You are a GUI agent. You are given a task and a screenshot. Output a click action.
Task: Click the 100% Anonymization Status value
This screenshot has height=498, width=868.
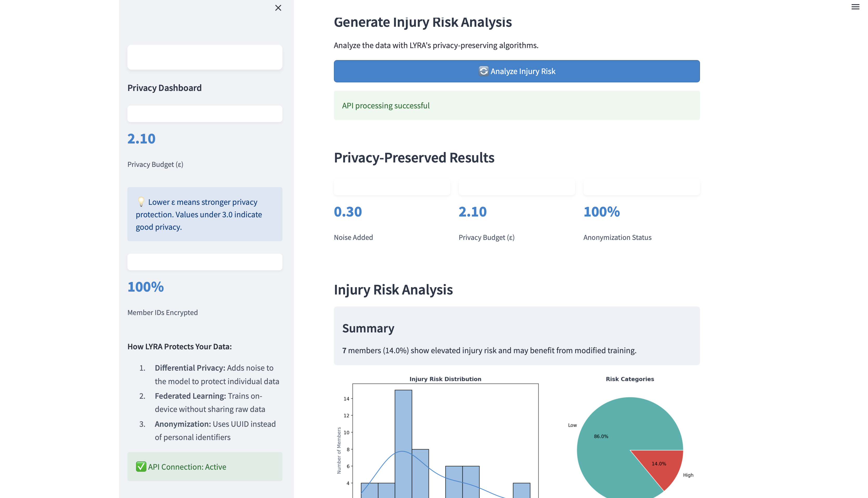(601, 212)
